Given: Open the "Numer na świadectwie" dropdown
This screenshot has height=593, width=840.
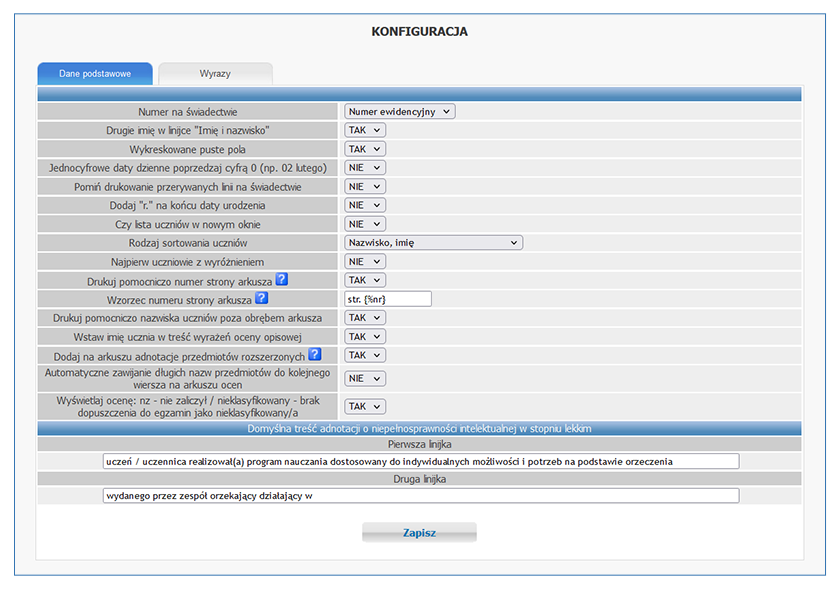Looking at the screenshot, I should (x=400, y=112).
